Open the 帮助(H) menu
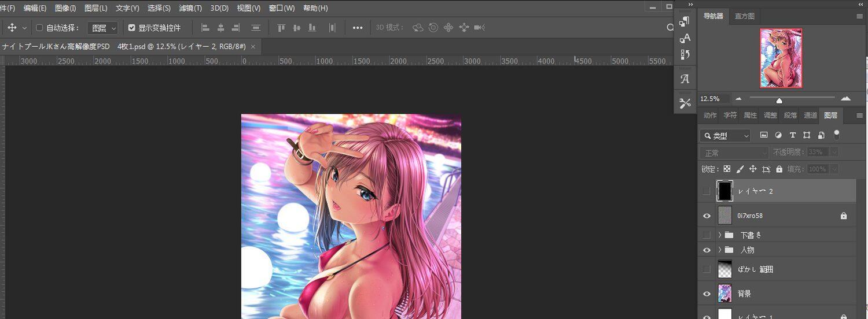 (x=315, y=8)
